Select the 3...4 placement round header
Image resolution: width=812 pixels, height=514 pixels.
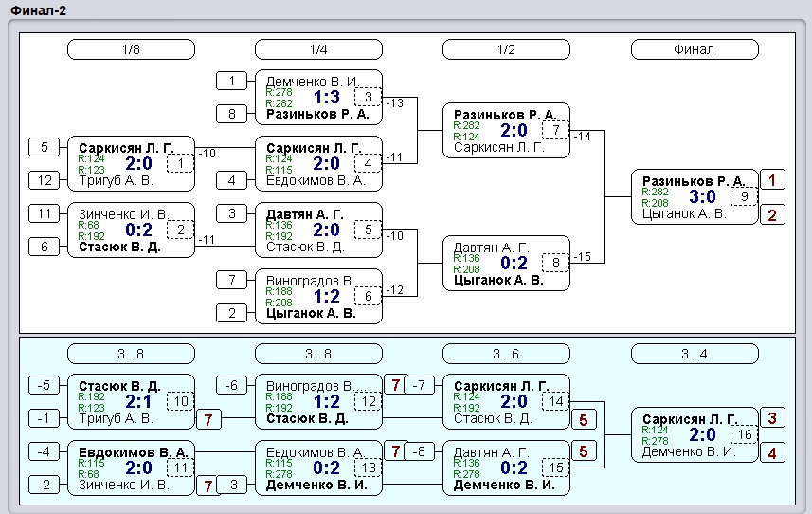(x=695, y=355)
